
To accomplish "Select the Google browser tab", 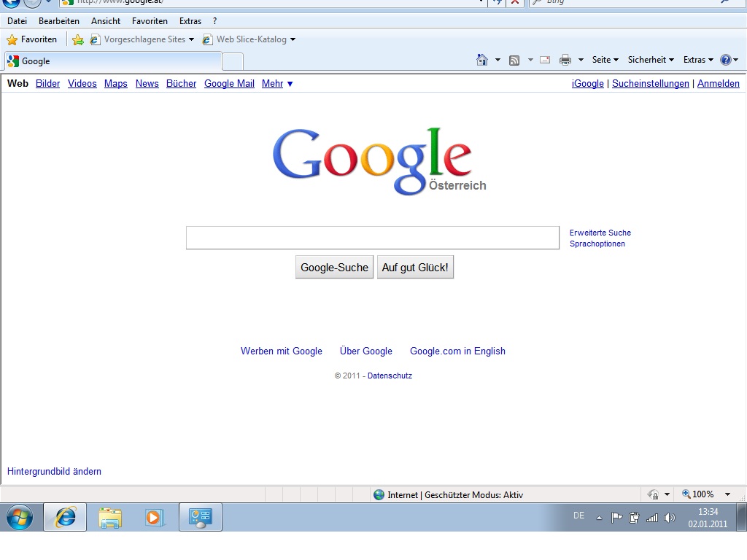I will click(x=113, y=61).
